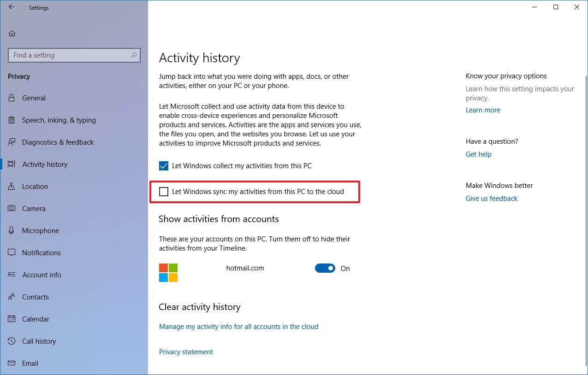Image resolution: width=588 pixels, height=375 pixels.
Task: Open General privacy settings
Action: pos(34,98)
